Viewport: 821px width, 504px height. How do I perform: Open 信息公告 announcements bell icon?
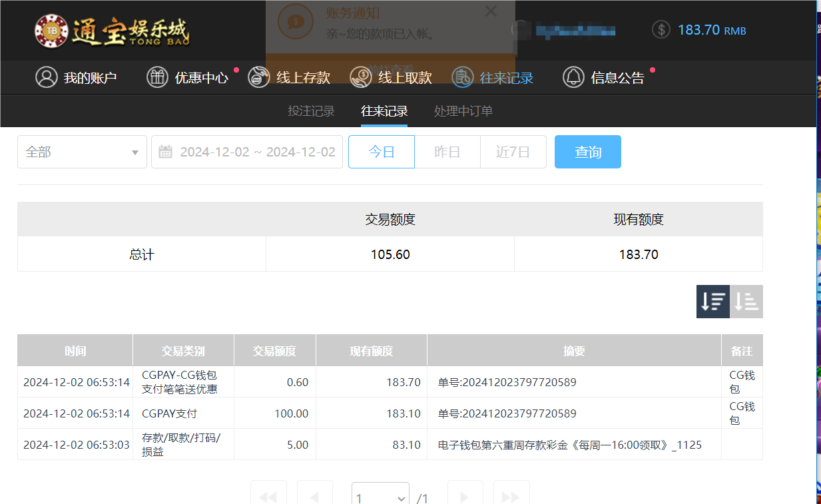[x=573, y=77]
